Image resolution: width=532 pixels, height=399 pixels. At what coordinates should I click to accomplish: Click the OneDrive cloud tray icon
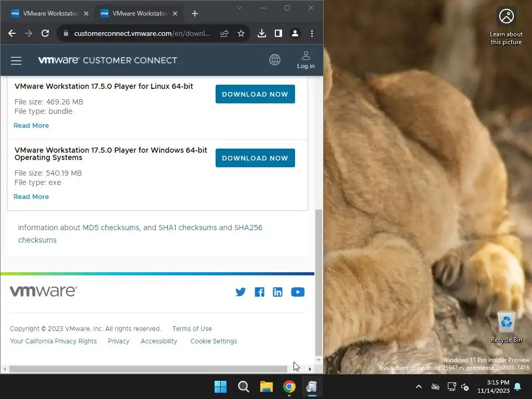[x=435, y=387]
